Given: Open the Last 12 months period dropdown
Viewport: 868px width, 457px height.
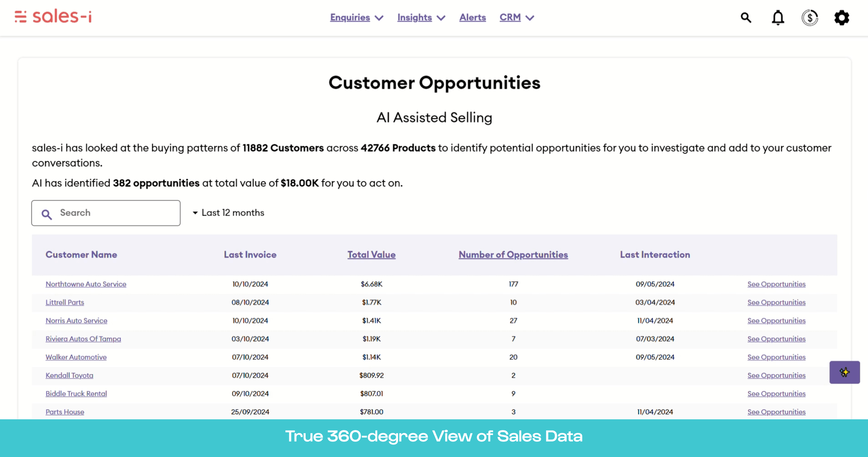Looking at the screenshot, I should click(228, 213).
